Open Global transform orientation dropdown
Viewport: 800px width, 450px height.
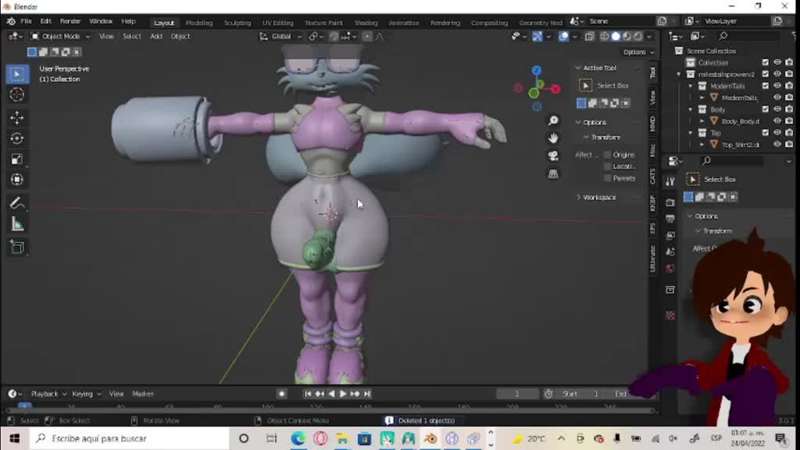pos(281,36)
